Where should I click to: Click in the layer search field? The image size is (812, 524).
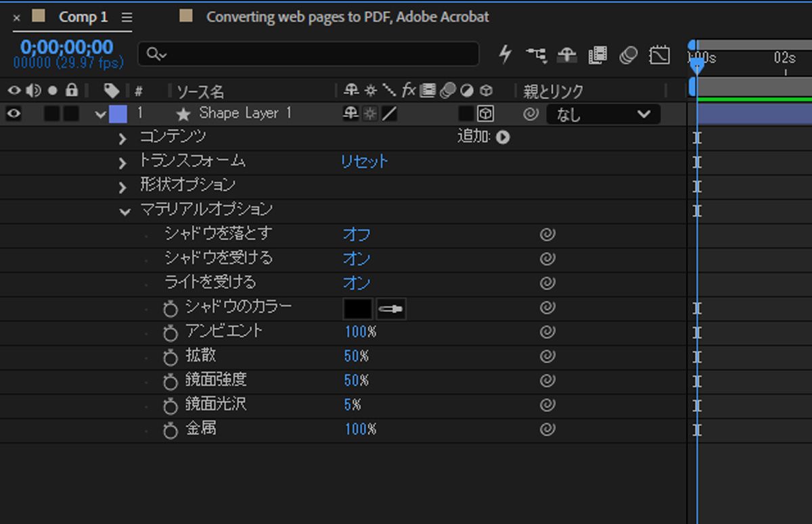coord(309,55)
